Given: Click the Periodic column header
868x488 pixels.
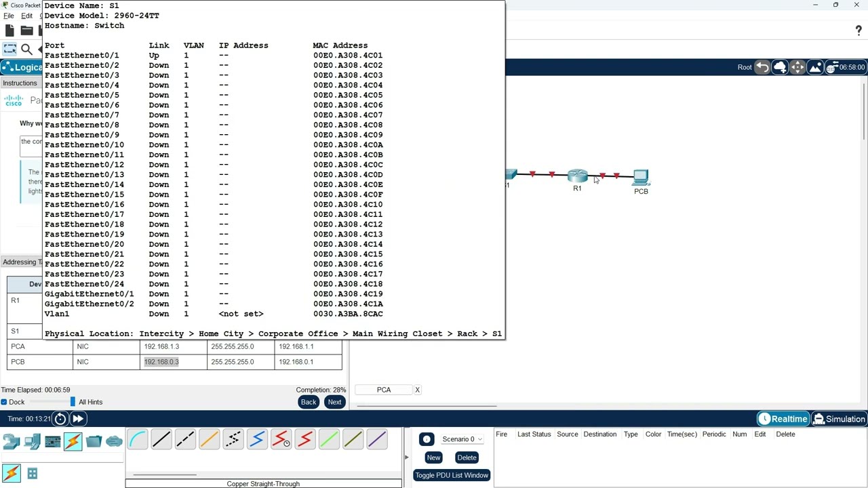Looking at the screenshot, I should click(714, 434).
